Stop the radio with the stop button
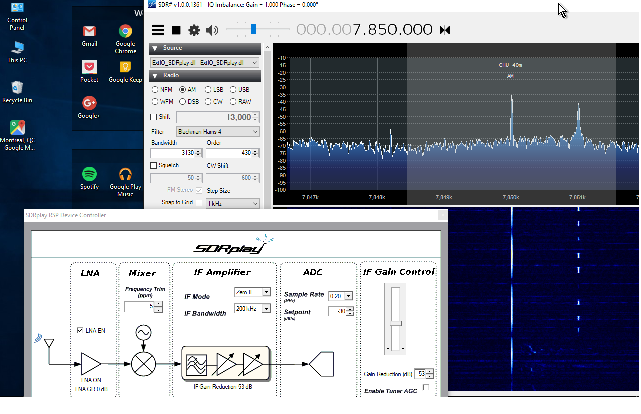Screen dimensions: 641x414 pyautogui.click(x=176, y=30)
